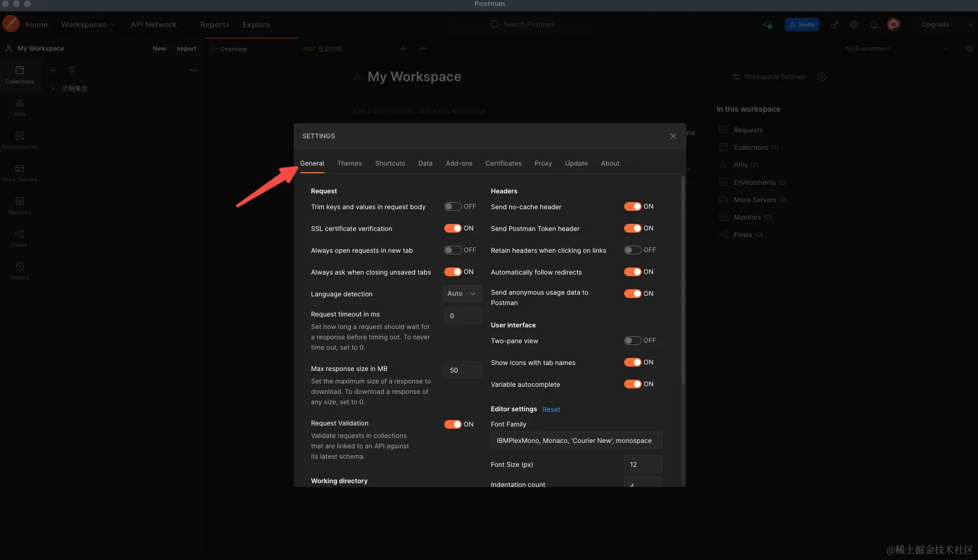The height and width of the screenshot is (560, 978).
Task: Switch to the Proxy settings tab
Action: (543, 163)
